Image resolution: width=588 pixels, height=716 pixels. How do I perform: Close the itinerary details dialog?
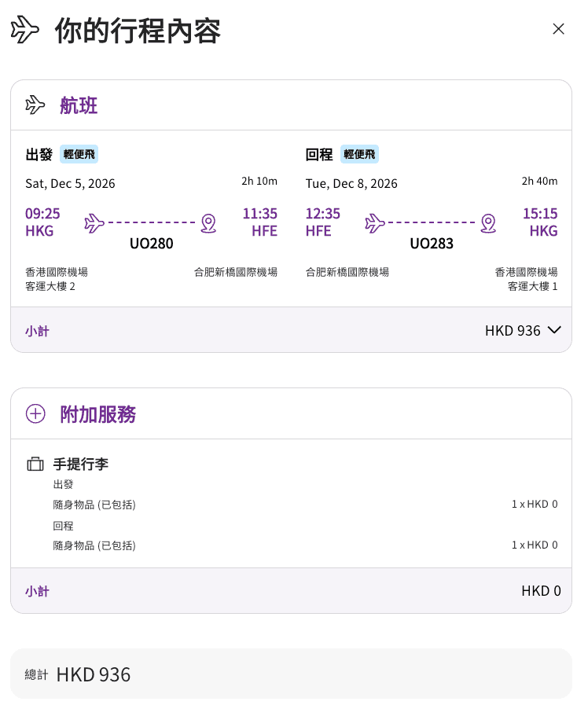click(558, 29)
